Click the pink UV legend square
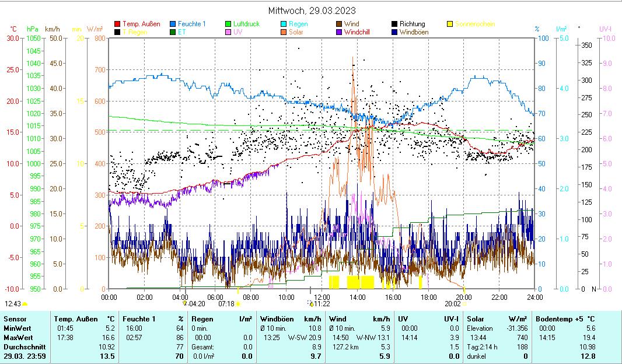 [229, 33]
